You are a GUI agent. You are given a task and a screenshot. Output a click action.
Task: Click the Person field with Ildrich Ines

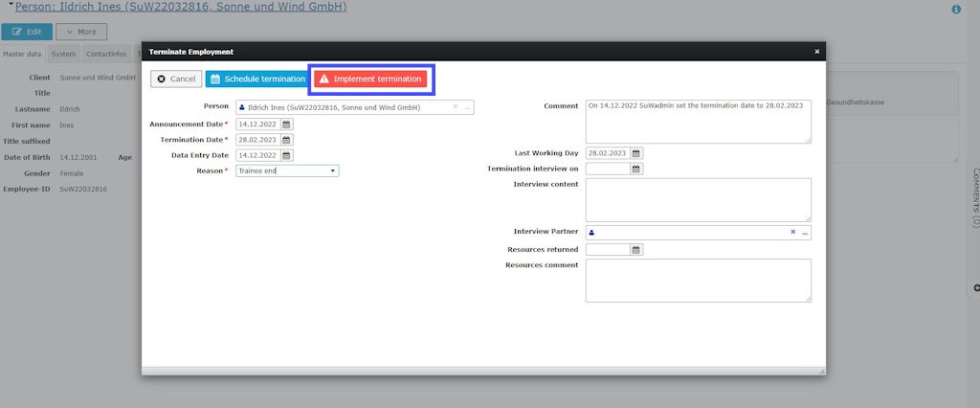click(x=354, y=107)
